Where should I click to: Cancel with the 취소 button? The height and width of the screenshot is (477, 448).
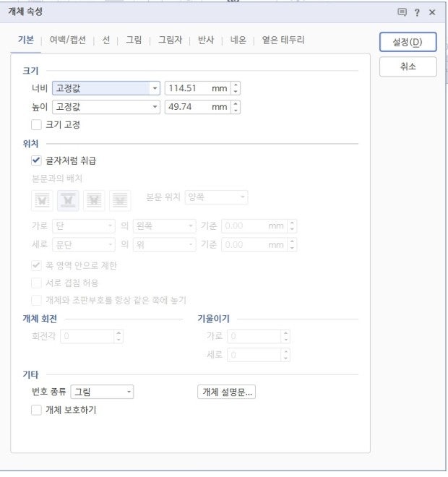coord(408,66)
